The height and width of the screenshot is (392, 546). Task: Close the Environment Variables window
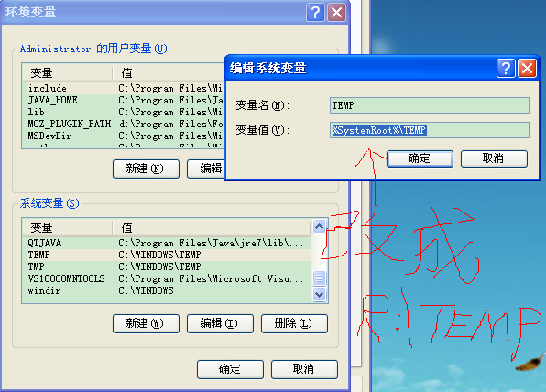coord(337,13)
